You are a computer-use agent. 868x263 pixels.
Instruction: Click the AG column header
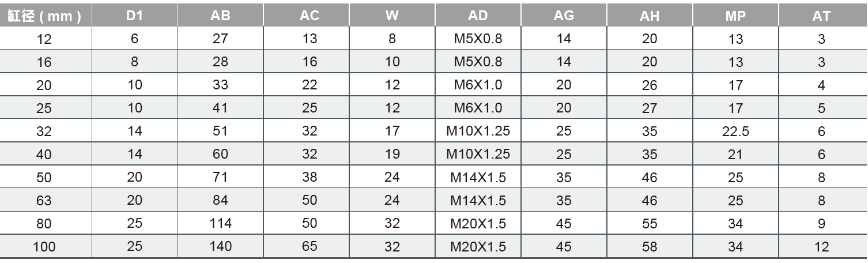563,16
